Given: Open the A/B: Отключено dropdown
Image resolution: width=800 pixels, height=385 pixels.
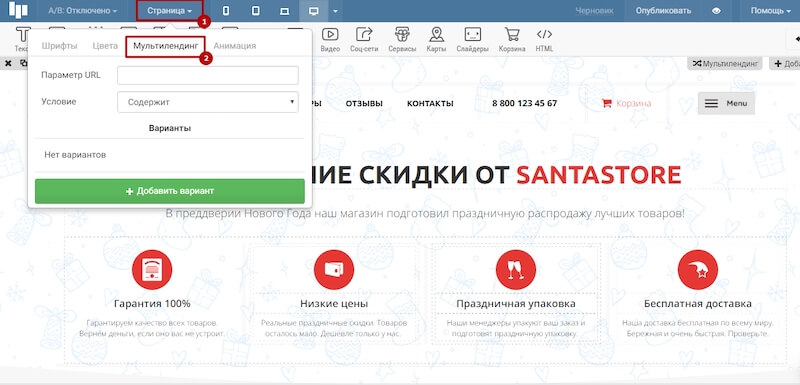Looking at the screenshot, I should [82, 11].
